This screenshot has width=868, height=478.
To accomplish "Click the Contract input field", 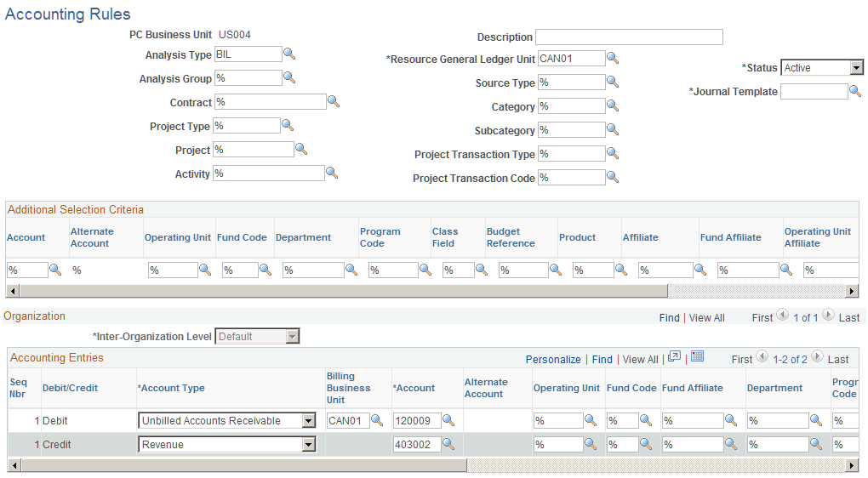I will [x=270, y=102].
